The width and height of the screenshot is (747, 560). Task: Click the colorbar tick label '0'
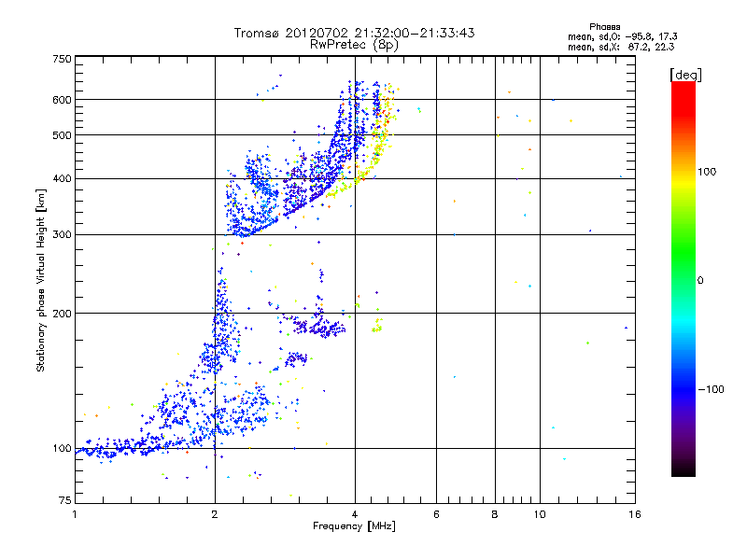[x=700, y=281]
